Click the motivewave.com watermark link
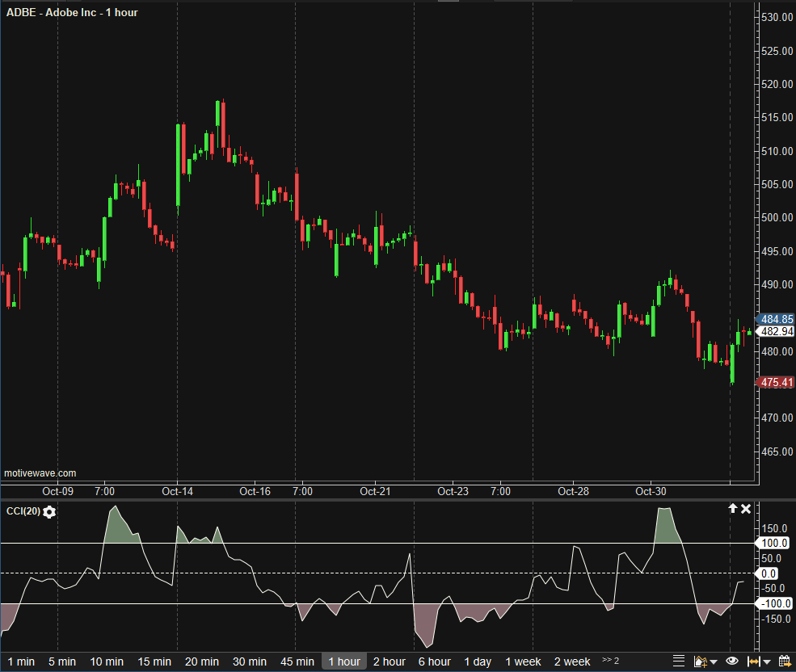Screen dimensions: 796x672 [40, 473]
